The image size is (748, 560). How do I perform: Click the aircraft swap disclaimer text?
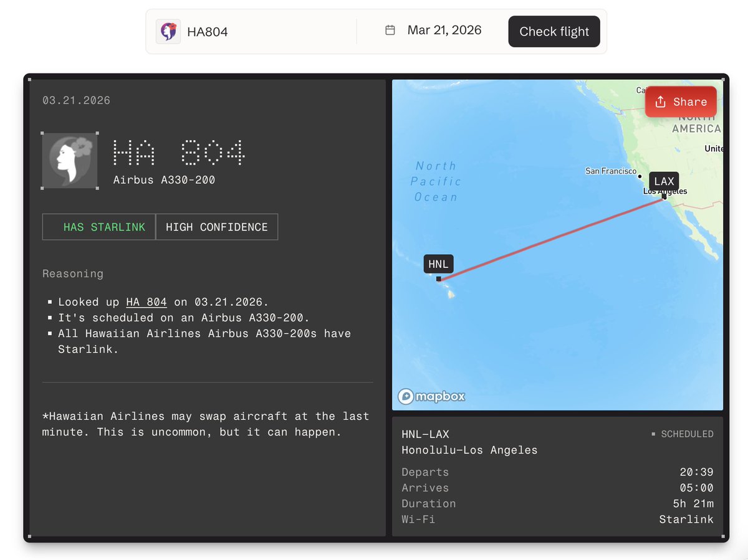[x=206, y=424]
